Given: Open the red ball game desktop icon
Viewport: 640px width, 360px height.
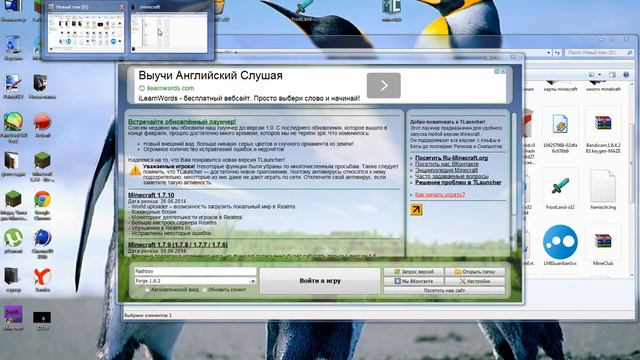Looking at the screenshot, I should [x=42, y=122].
